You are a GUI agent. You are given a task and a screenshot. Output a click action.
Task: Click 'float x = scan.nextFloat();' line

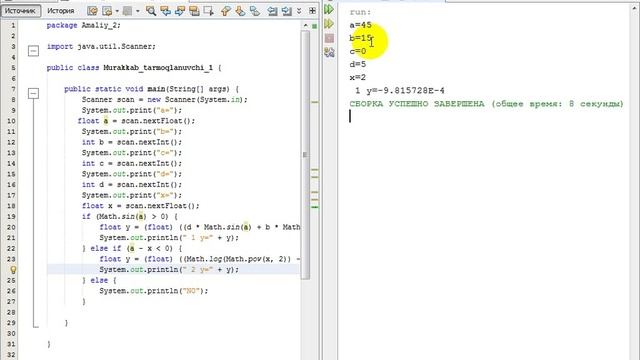tap(141, 206)
